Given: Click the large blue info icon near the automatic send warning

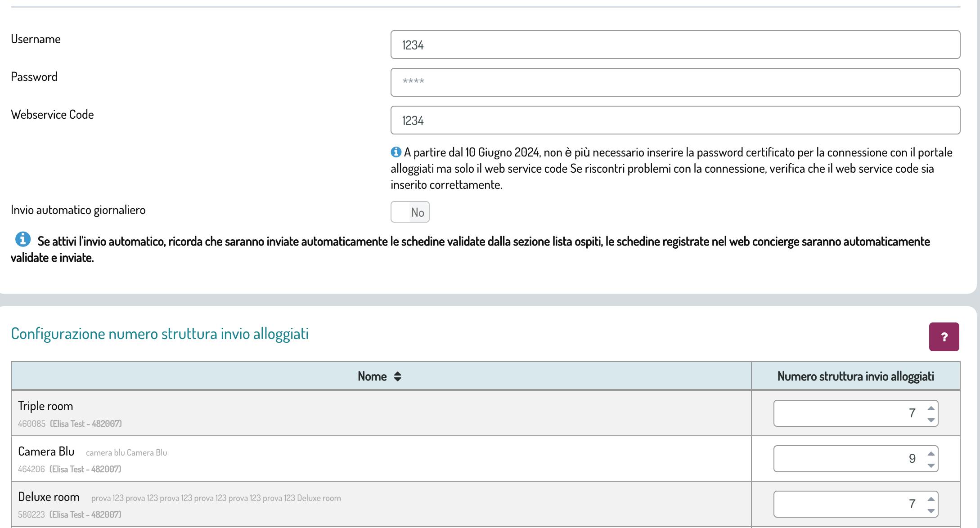Looking at the screenshot, I should 23,239.
